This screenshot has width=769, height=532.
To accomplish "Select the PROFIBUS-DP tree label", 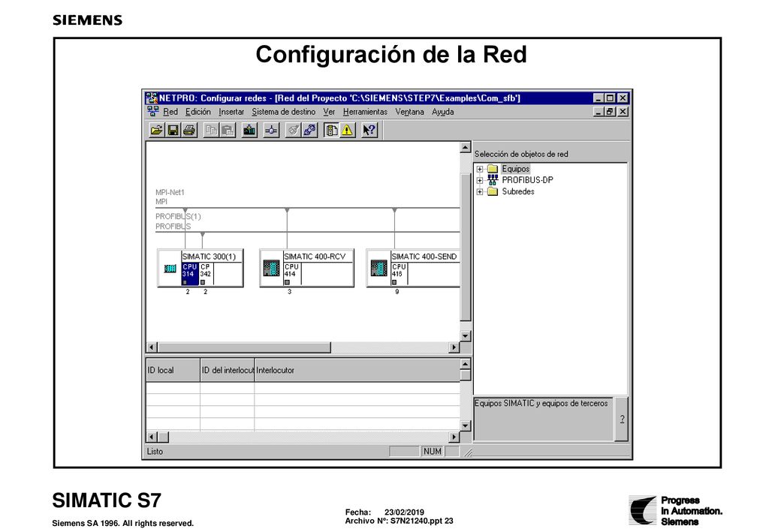I will [527, 180].
